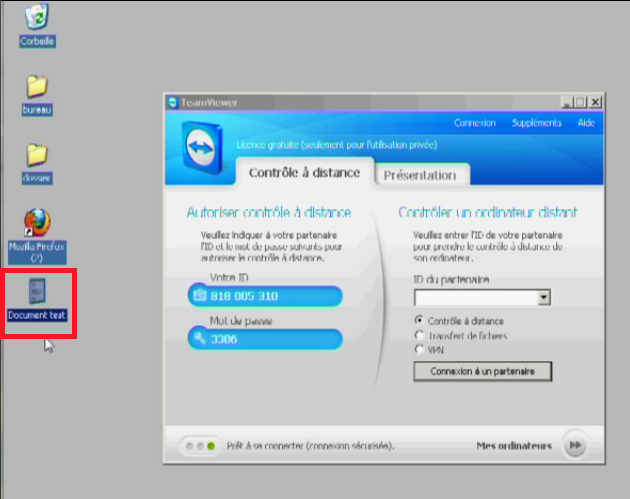Click the ID card icon beside 818 005 310

[199, 295]
